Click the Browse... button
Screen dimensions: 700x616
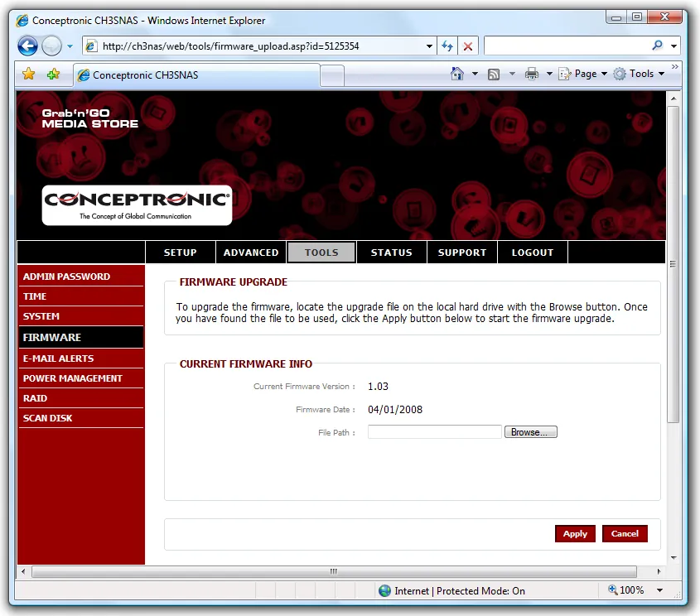click(x=531, y=432)
